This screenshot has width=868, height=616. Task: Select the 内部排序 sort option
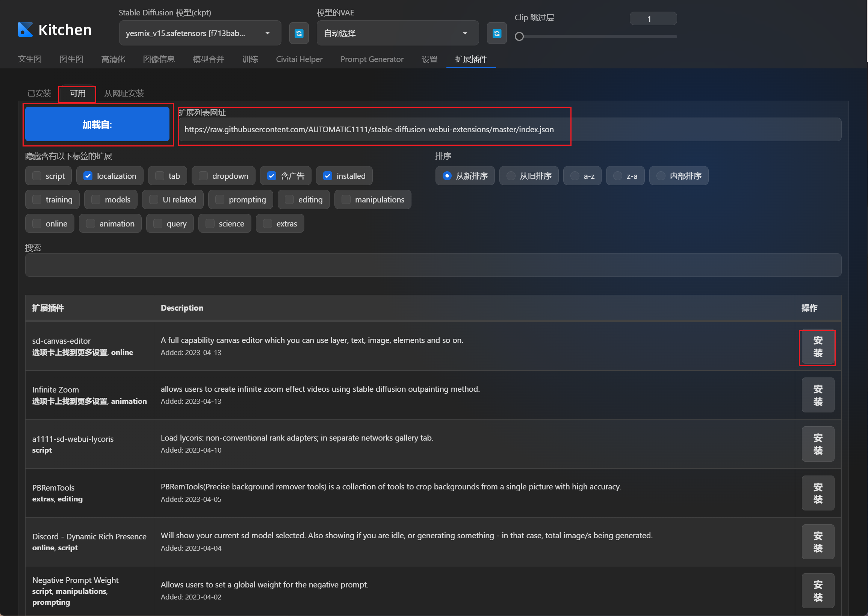point(678,176)
